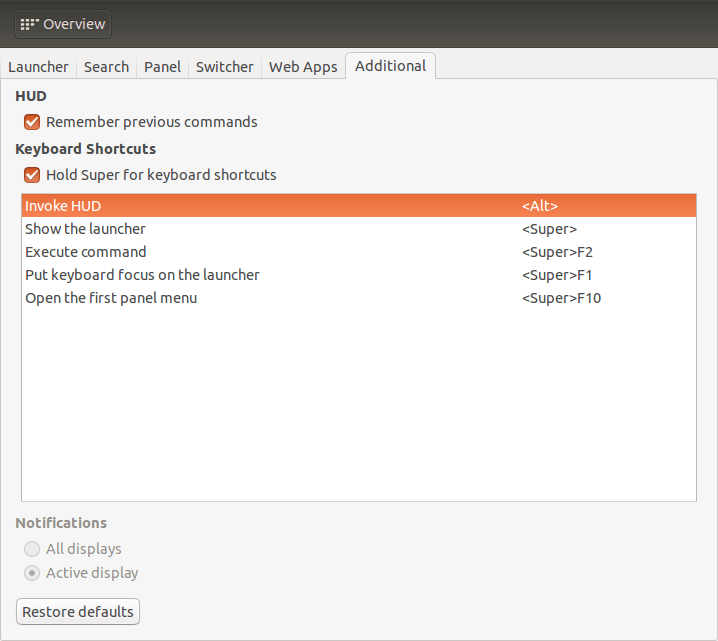
Task: Select the Invoke HUD shortcut row
Action: (x=359, y=206)
